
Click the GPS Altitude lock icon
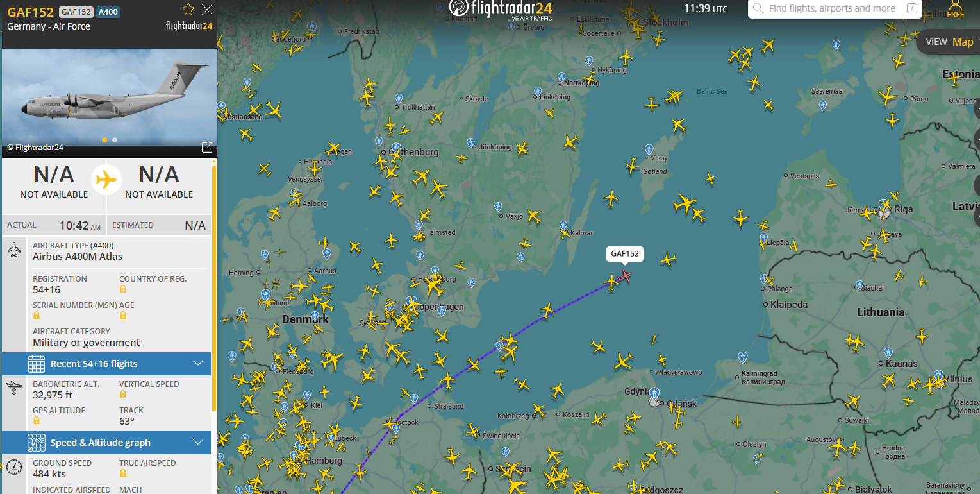(37, 421)
